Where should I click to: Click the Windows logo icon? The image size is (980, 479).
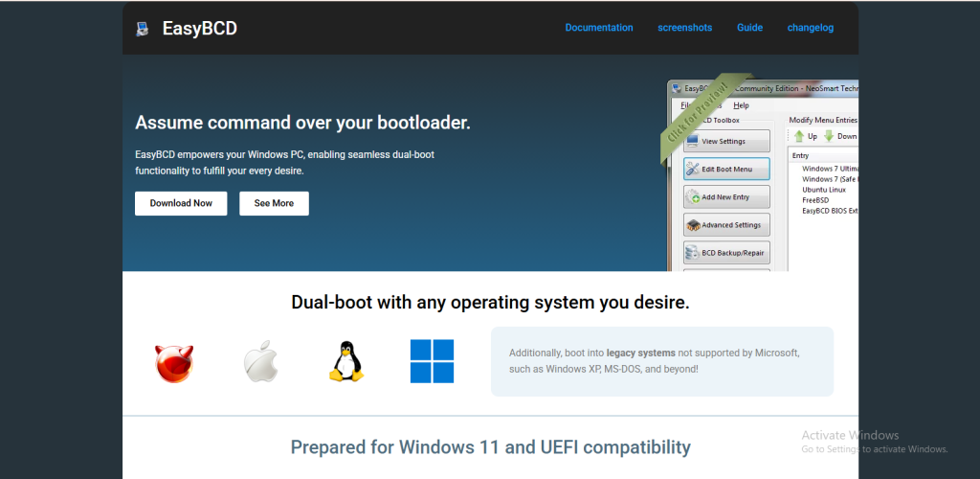tap(432, 361)
